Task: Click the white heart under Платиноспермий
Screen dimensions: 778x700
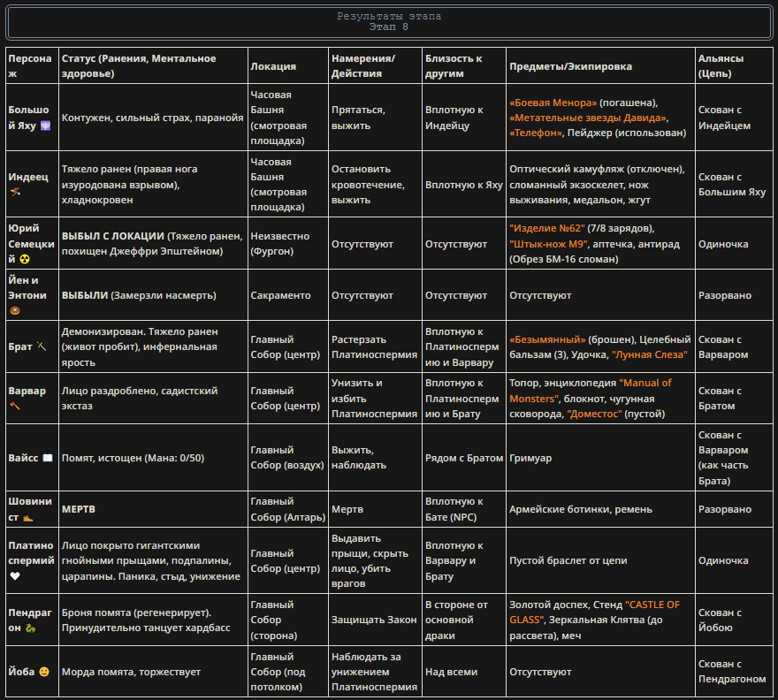Action: pos(15,576)
